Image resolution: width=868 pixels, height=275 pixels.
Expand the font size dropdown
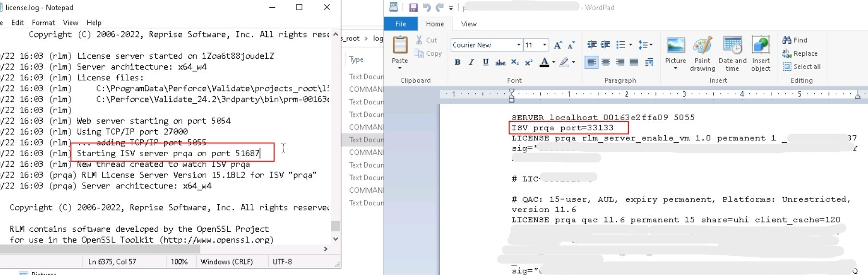tap(545, 45)
